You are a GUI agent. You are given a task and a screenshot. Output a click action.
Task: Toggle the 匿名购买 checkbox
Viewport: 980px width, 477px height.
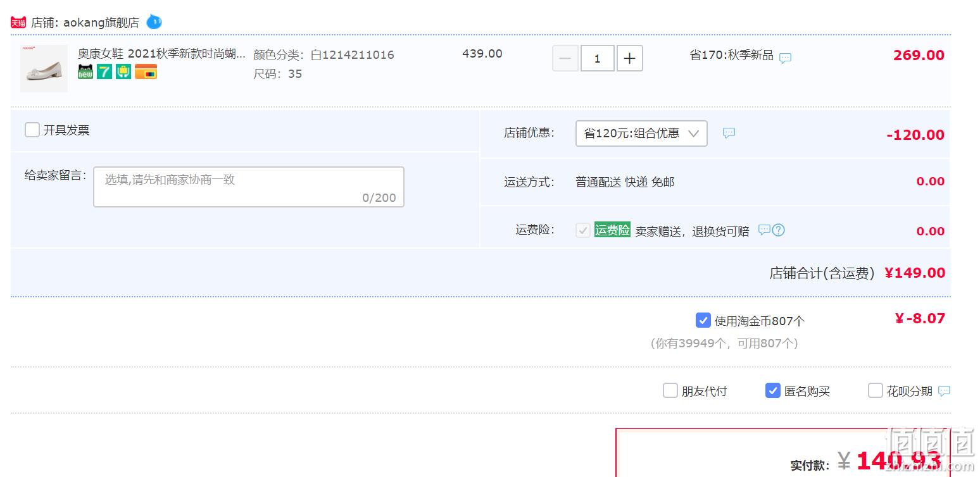coord(772,390)
